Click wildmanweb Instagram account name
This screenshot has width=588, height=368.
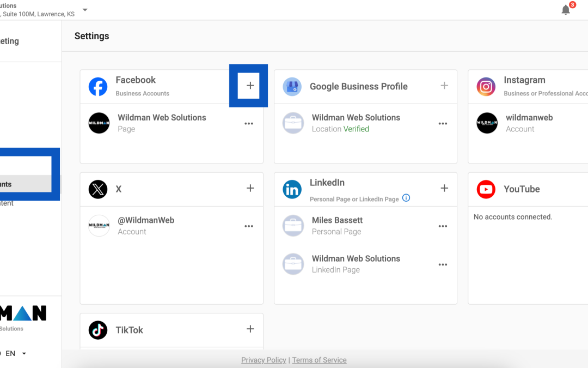point(529,118)
